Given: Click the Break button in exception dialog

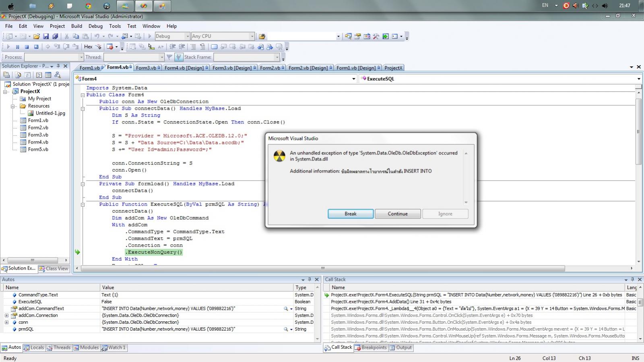Looking at the screenshot, I should point(351,214).
